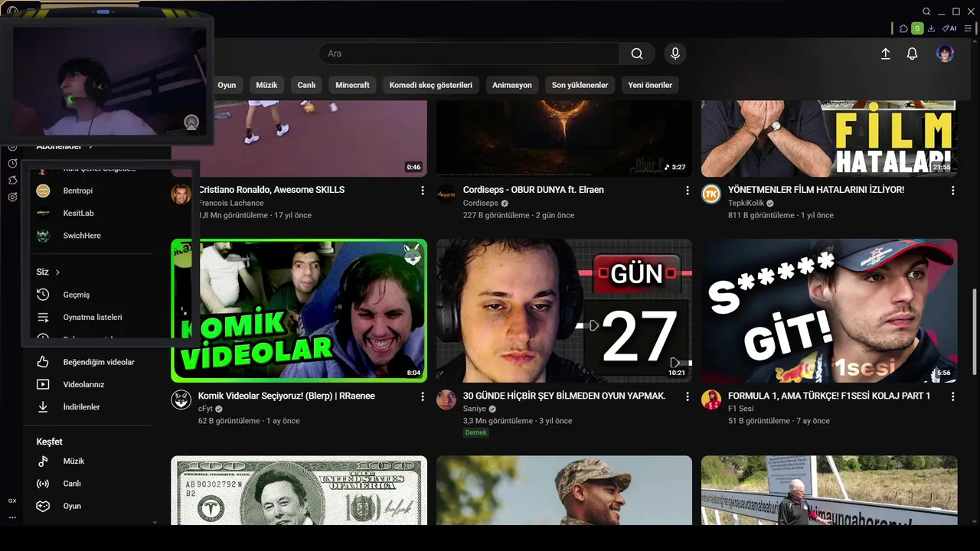Open the browser extensions cube icon

pos(903,28)
